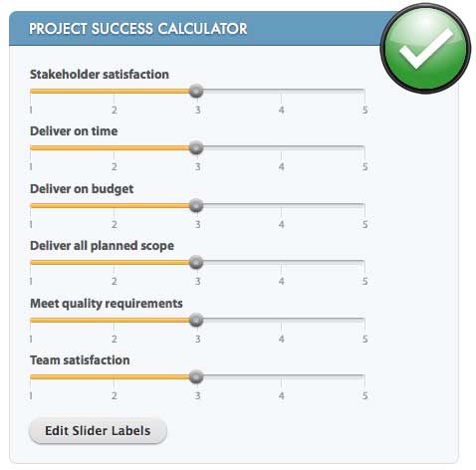Set Team satisfaction to 2
476x470 pixels.
114,377
